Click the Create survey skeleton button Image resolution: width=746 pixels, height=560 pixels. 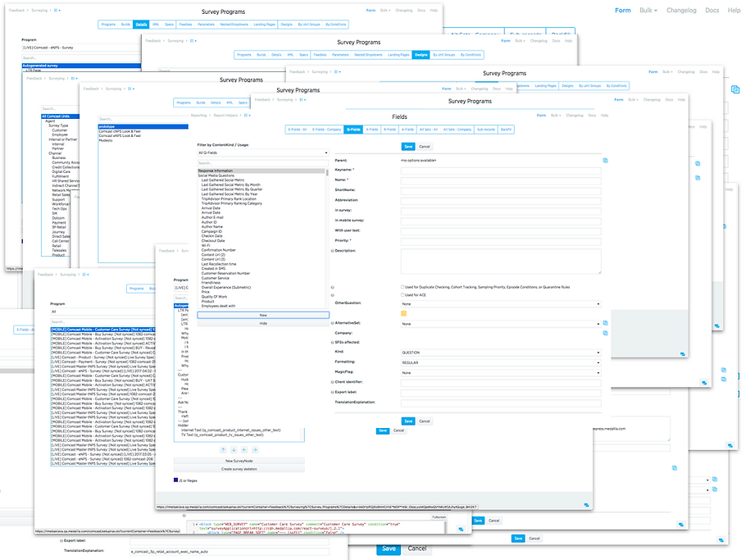point(239,469)
